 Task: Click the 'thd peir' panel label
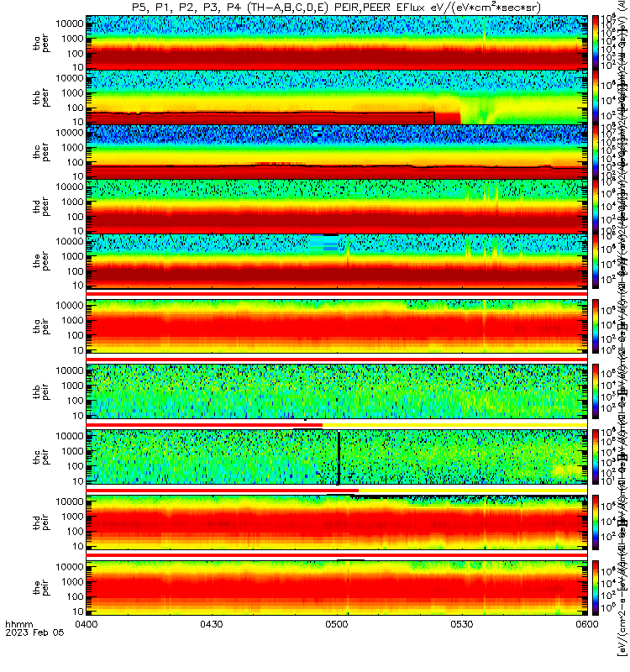[x=41, y=522]
